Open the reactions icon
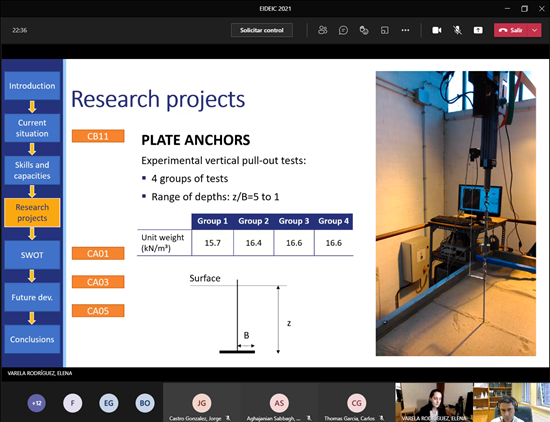The height and width of the screenshot is (422, 550). tap(364, 30)
